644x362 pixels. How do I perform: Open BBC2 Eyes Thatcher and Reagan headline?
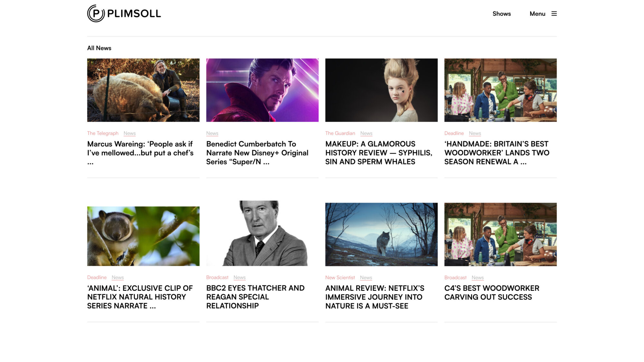coord(255,297)
